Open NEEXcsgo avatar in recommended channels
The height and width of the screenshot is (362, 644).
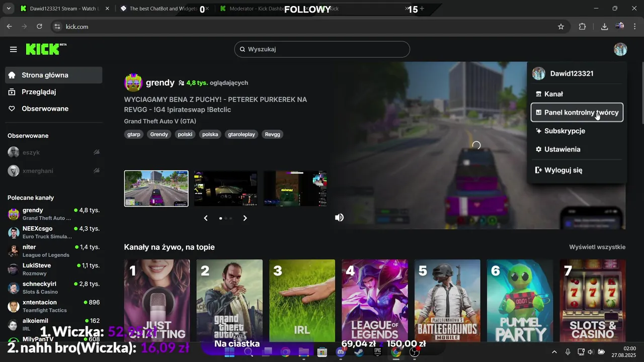point(14,232)
